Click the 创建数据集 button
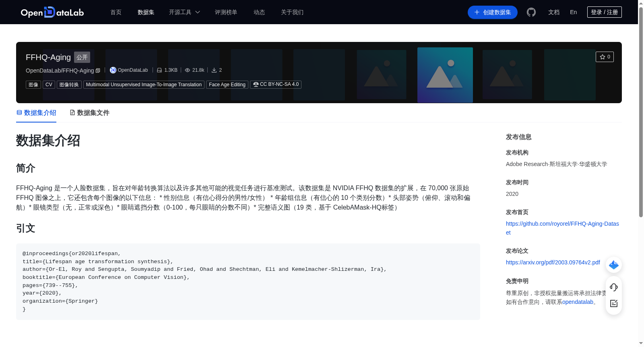The image size is (644, 347). (493, 12)
